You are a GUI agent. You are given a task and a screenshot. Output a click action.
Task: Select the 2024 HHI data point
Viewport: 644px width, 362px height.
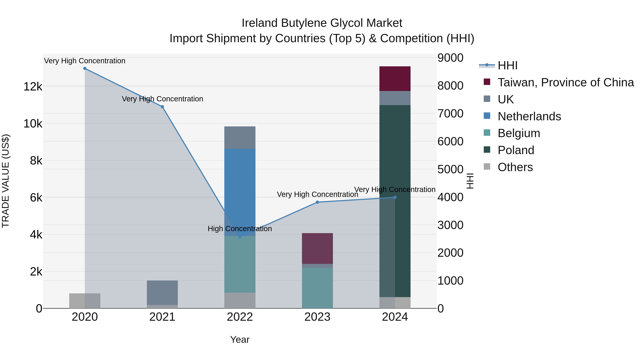tap(395, 197)
